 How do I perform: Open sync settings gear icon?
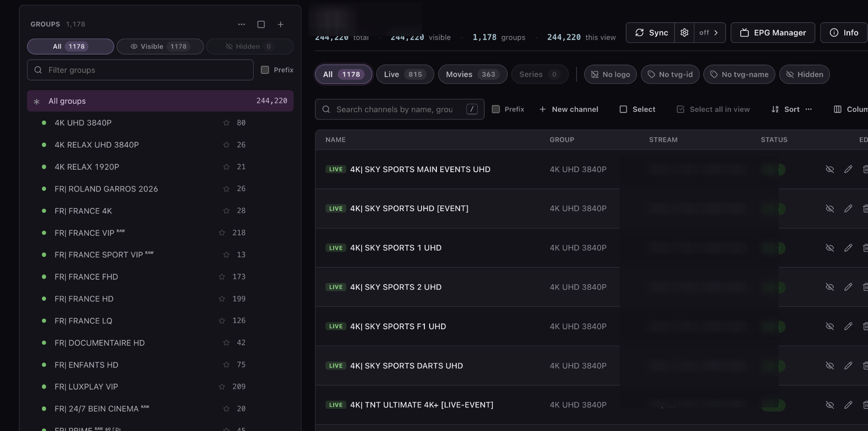click(684, 33)
